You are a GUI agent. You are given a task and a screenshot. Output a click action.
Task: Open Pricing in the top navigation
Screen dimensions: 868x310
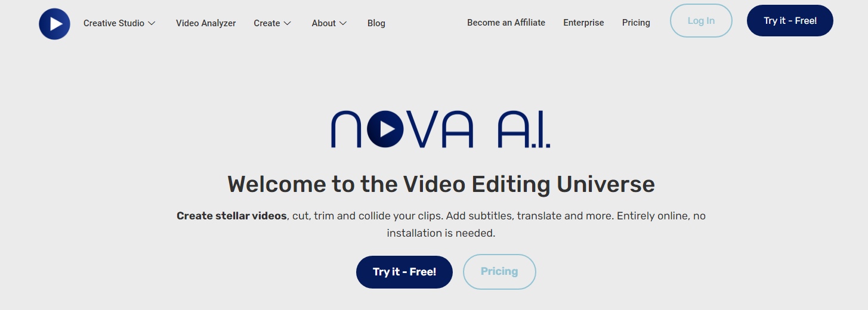click(x=636, y=23)
